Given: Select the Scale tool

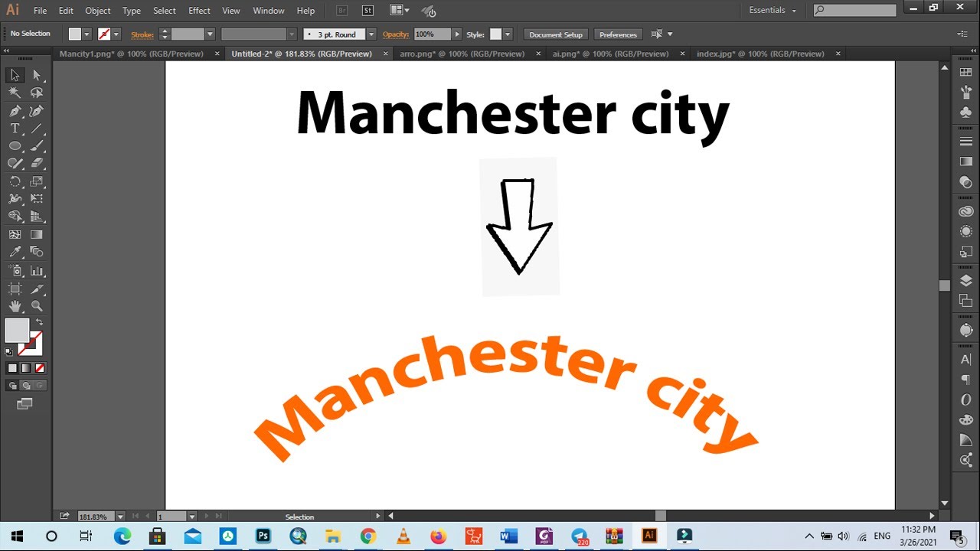Looking at the screenshot, I should pos(37,181).
